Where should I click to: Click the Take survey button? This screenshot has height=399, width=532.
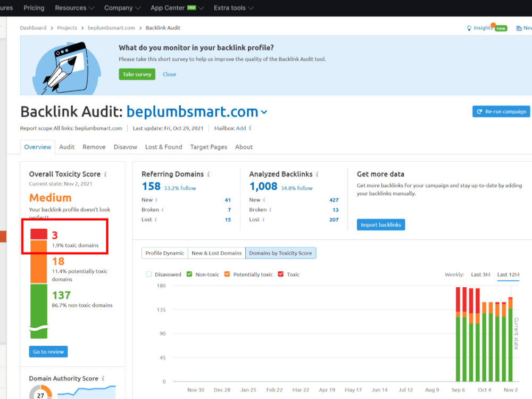pyautogui.click(x=137, y=74)
